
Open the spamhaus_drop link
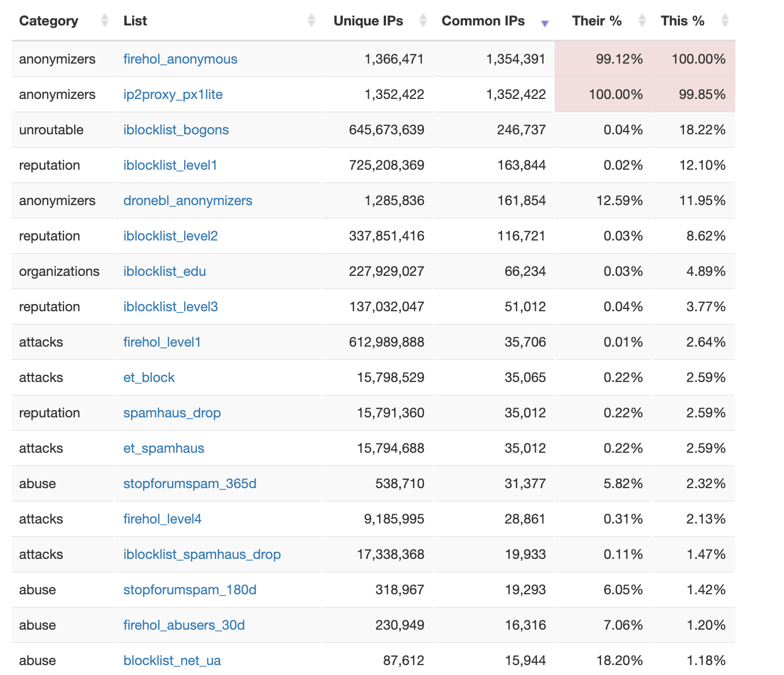172,413
